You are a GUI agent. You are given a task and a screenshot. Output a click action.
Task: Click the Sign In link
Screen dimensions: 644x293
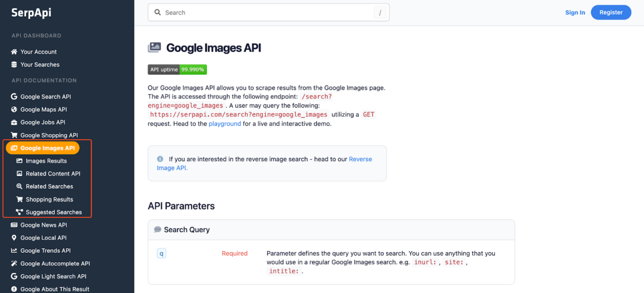(x=575, y=13)
